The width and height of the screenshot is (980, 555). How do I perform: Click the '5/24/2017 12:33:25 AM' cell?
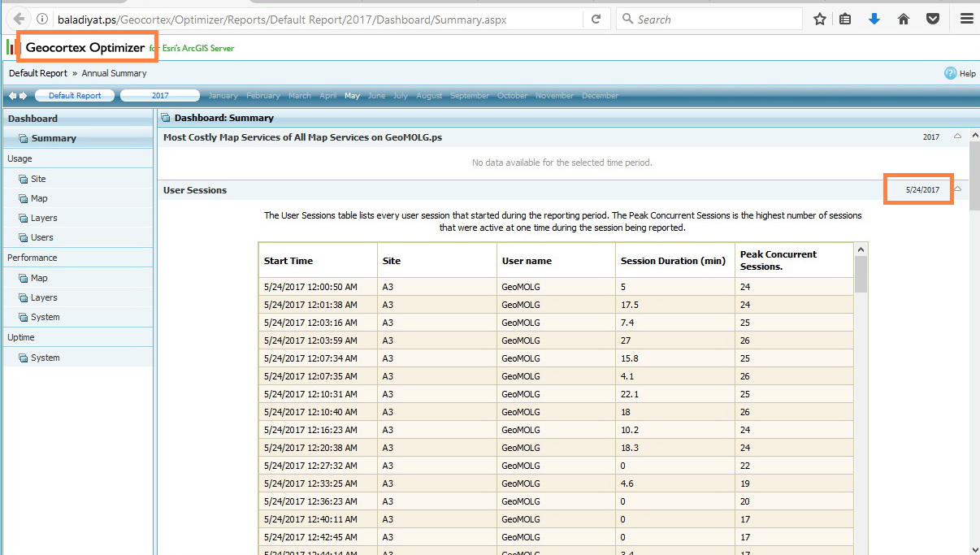319,483
